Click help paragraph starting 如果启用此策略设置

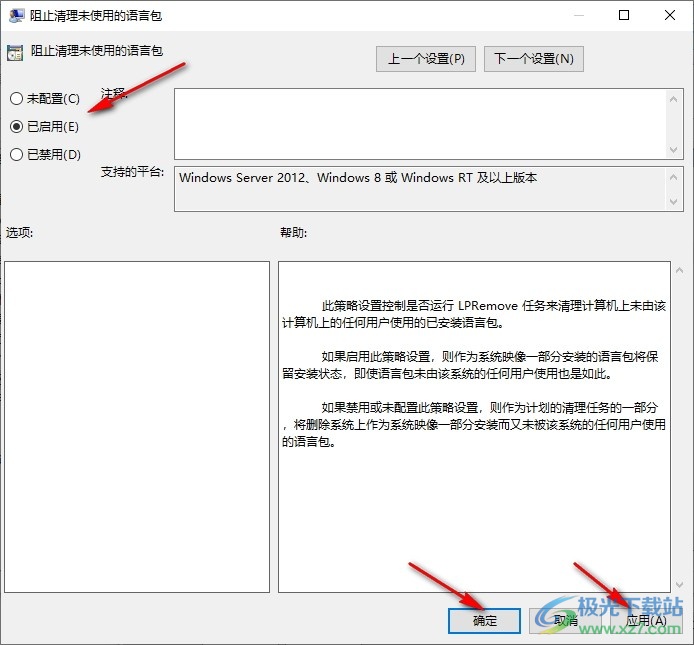(470, 365)
